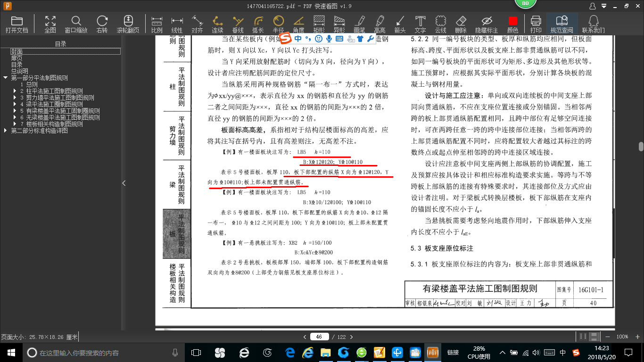644x362 pixels.
Task: Select the 垂线 perpendicular tool
Action: click(238, 24)
